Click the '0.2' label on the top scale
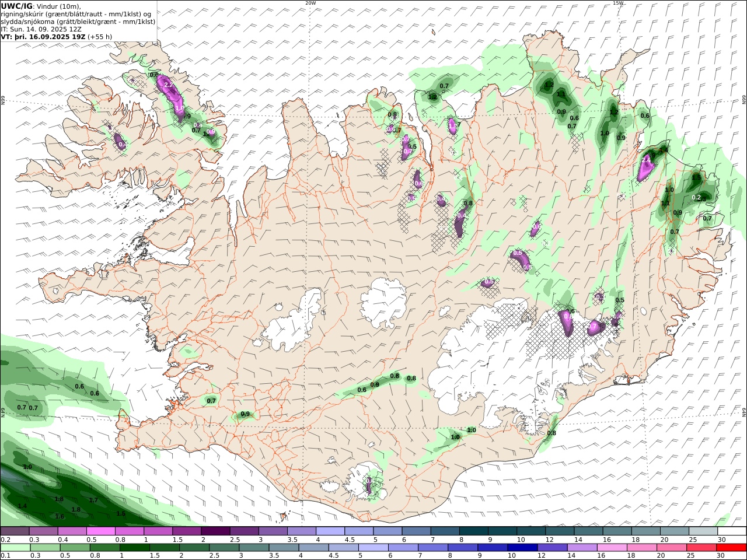This screenshot has height=560, width=747. pos(5,540)
